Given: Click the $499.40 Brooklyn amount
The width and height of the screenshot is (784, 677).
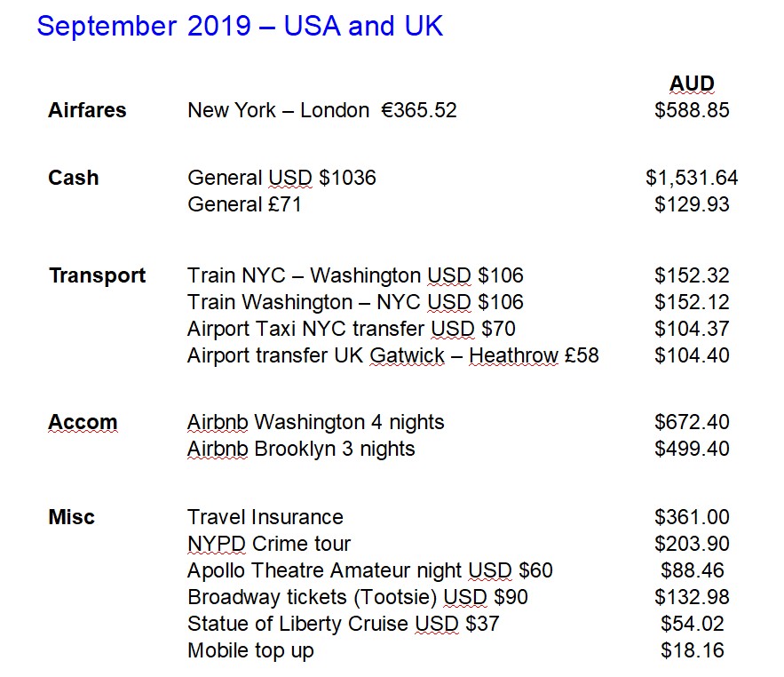Looking at the screenshot, I should pyautogui.click(x=692, y=449).
